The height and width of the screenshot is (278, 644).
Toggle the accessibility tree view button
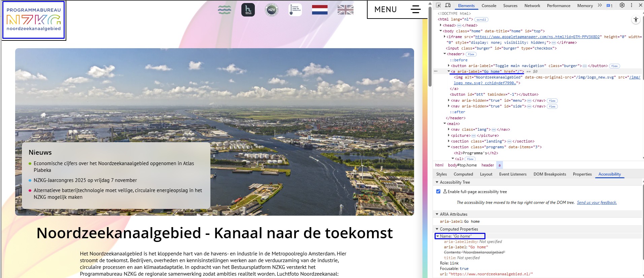click(x=636, y=20)
